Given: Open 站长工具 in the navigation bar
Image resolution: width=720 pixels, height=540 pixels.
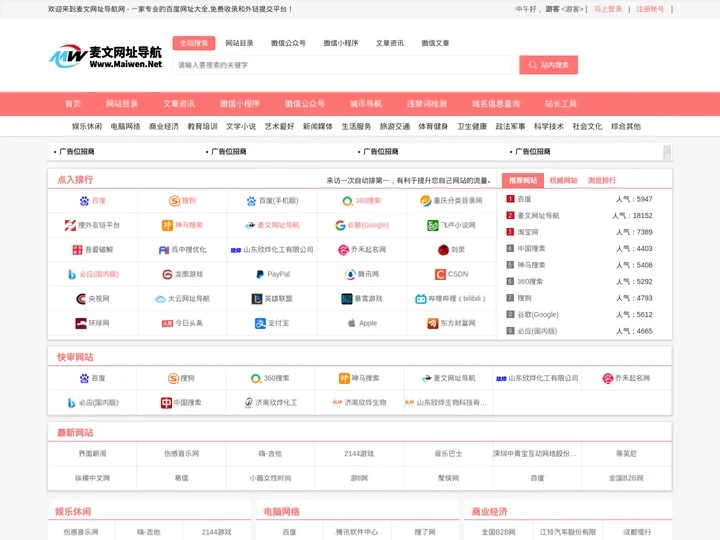Looking at the screenshot, I should click(x=560, y=104).
